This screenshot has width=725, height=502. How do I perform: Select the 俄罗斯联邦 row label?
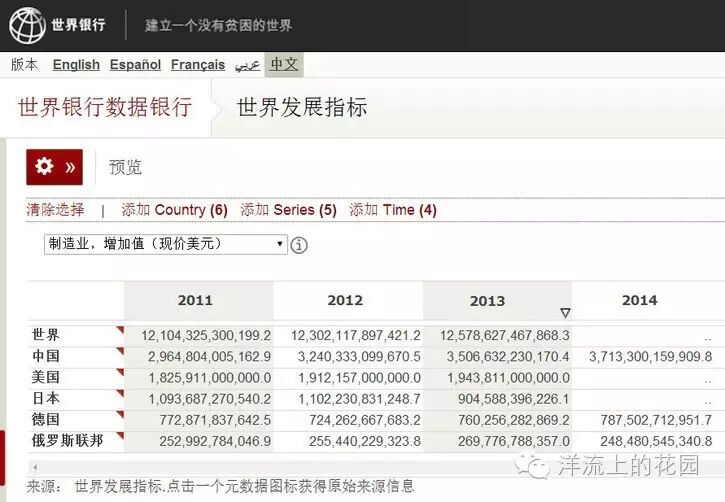coord(68,441)
